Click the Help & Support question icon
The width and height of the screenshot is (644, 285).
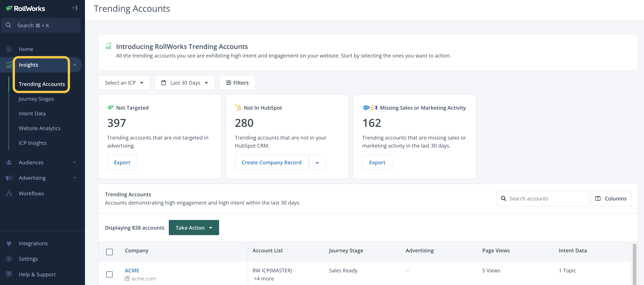(x=9, y=274)
